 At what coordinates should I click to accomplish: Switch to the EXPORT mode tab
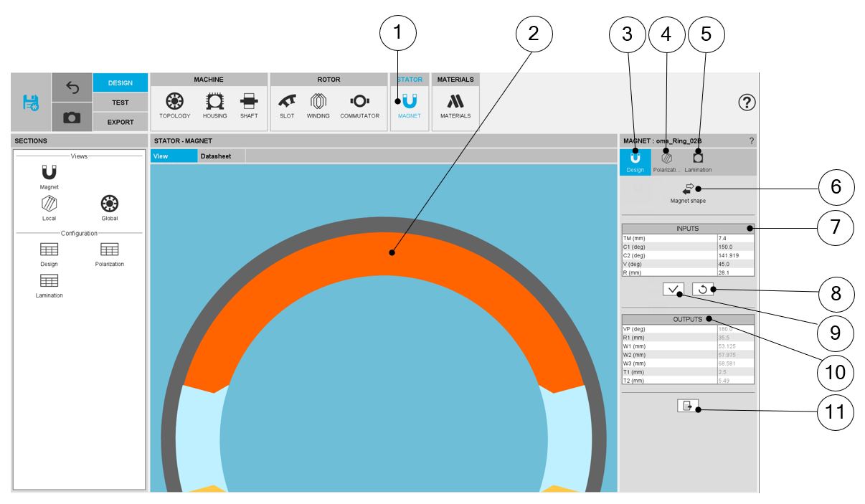120,122
